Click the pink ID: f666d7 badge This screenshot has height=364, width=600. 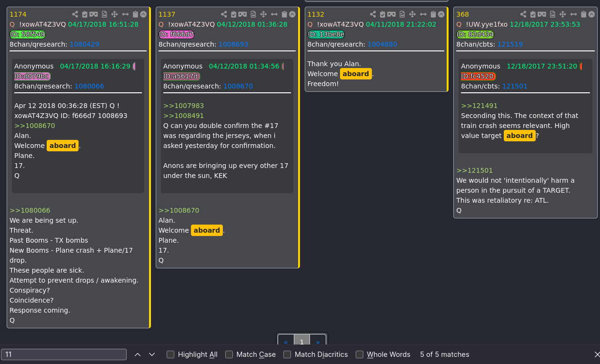click(x=177, y=34)
